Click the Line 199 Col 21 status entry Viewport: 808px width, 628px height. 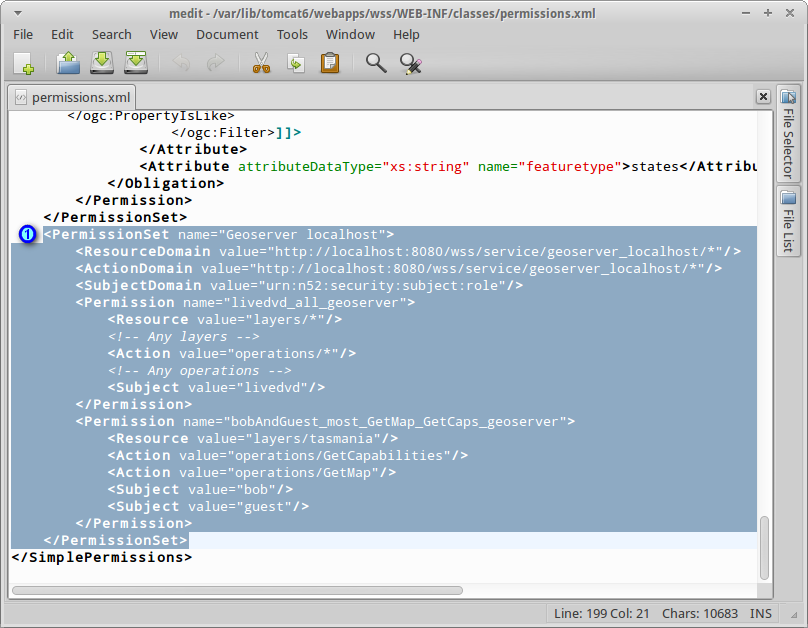click(601, 614)
